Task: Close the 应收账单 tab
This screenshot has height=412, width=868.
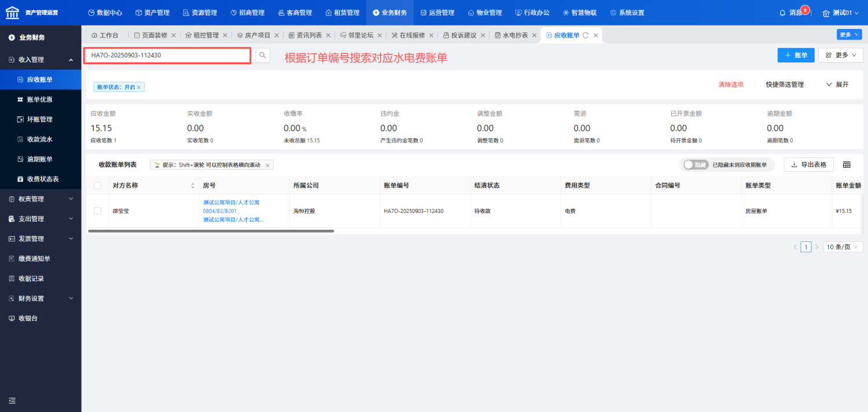Action: coord(595,35)
